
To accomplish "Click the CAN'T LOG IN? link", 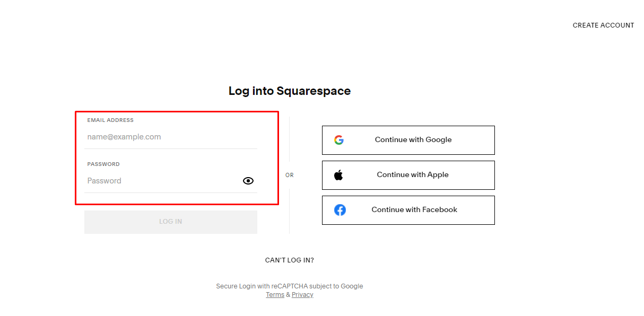I will coord(290,260).
